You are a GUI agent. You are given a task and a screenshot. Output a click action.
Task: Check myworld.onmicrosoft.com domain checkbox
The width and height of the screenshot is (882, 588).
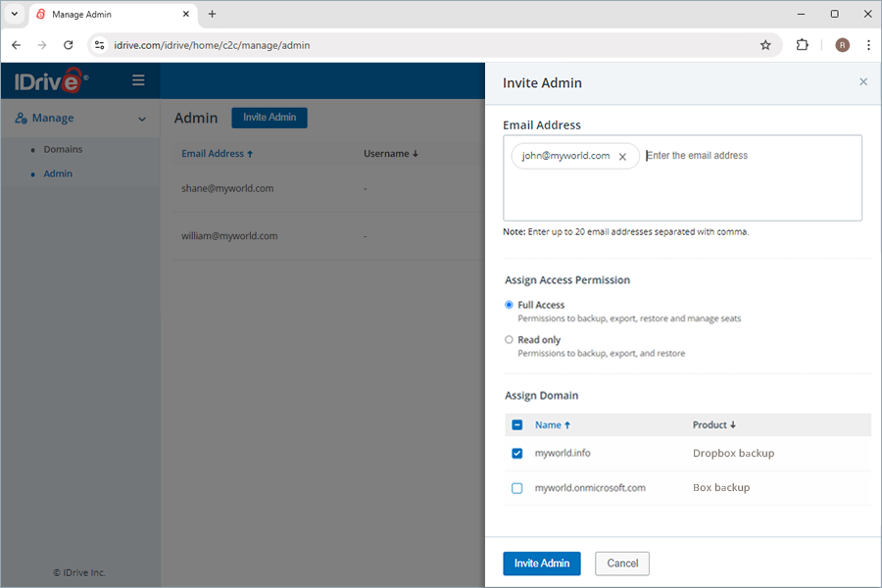click(x=516, y=488)
